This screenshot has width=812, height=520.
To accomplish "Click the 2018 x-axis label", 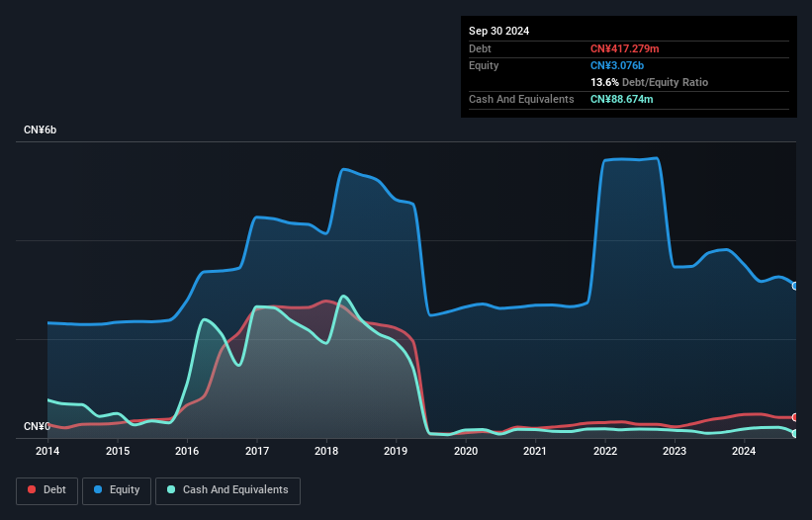I will tap(326, 451).
